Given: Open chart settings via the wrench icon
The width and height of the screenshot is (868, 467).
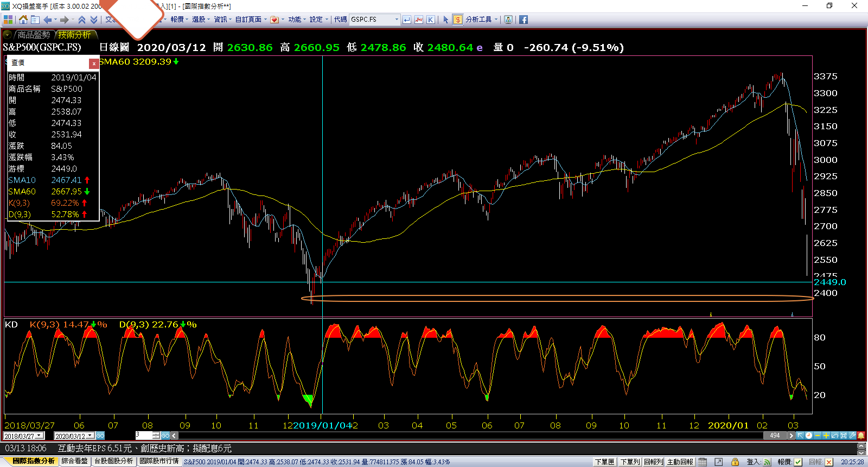Looking at the screenshot, I should [852, 436].
